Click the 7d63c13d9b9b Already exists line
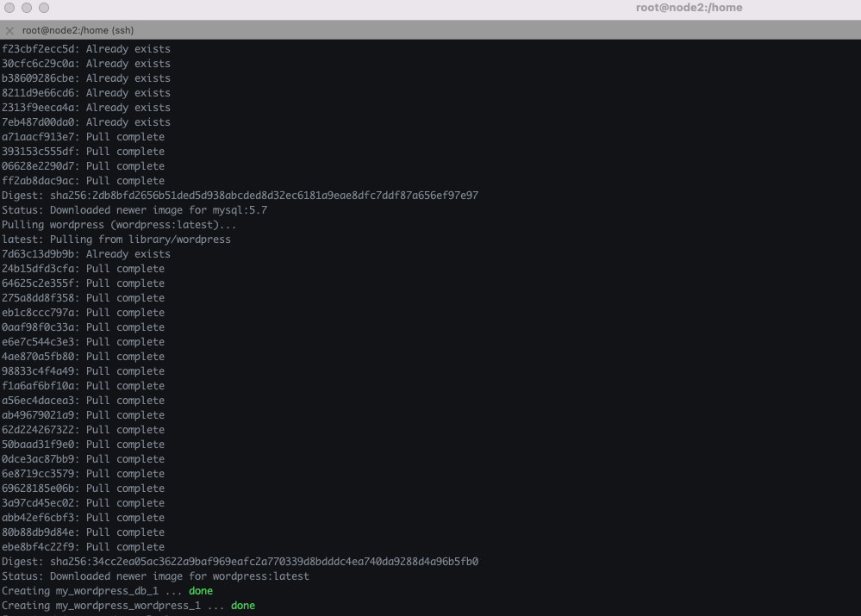The height and width of the screenshot is (616, 861). [86, 254]
